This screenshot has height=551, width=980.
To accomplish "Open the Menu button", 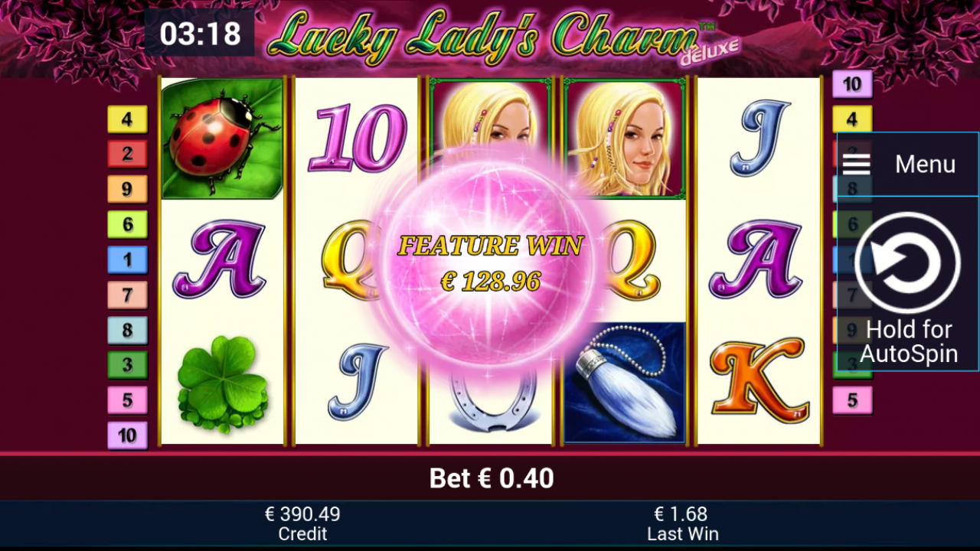I will coord(908,164).
